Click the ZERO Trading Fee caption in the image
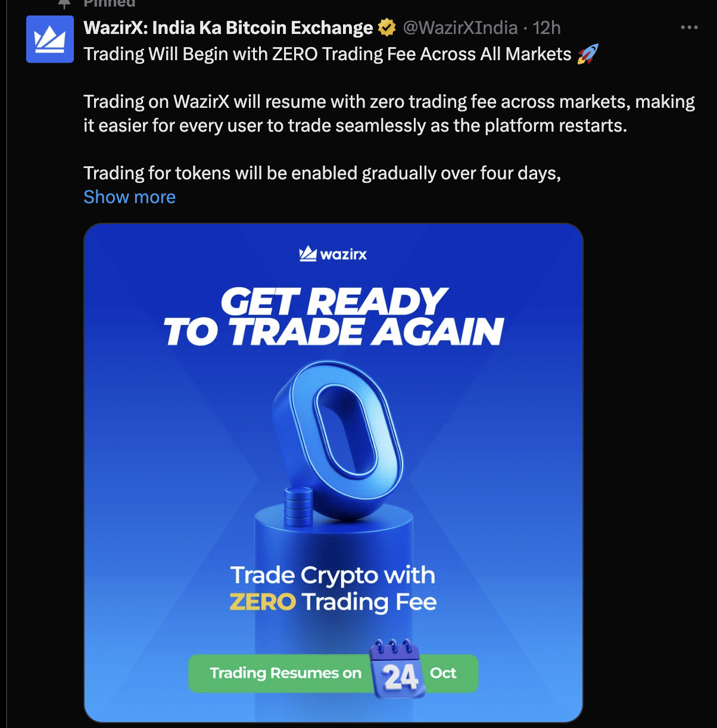This screenshot has height=728, width=717. click(333, 588)
